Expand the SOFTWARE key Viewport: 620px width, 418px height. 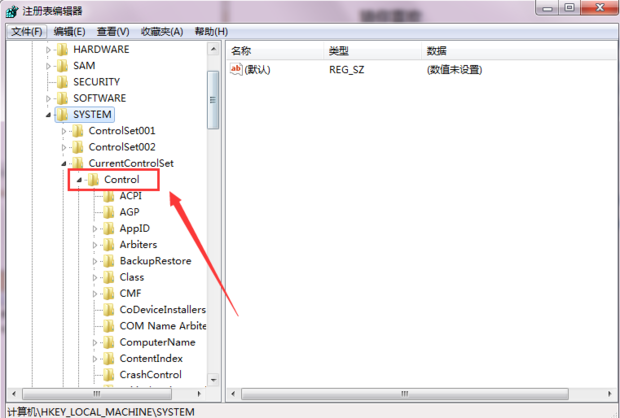coord(48,99)
